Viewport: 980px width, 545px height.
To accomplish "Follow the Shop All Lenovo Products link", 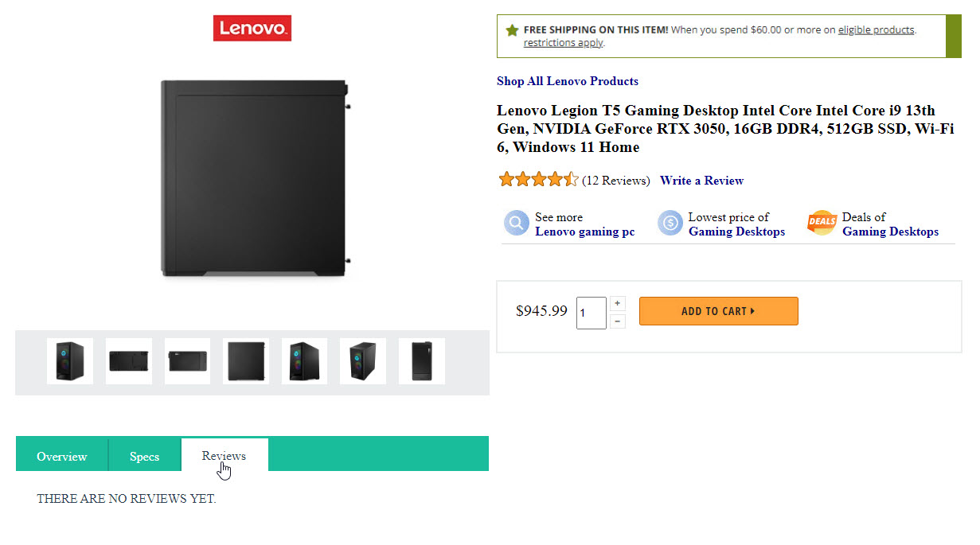I will click(567, 81).
